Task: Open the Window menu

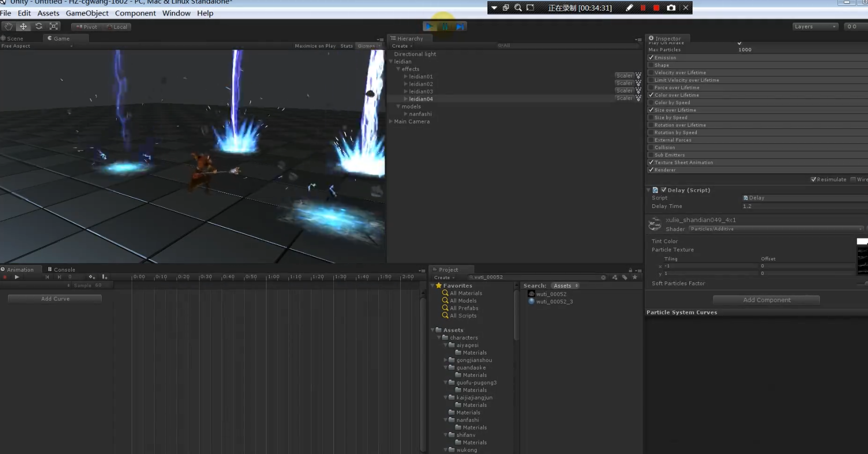Action: [x=176, y=13]
